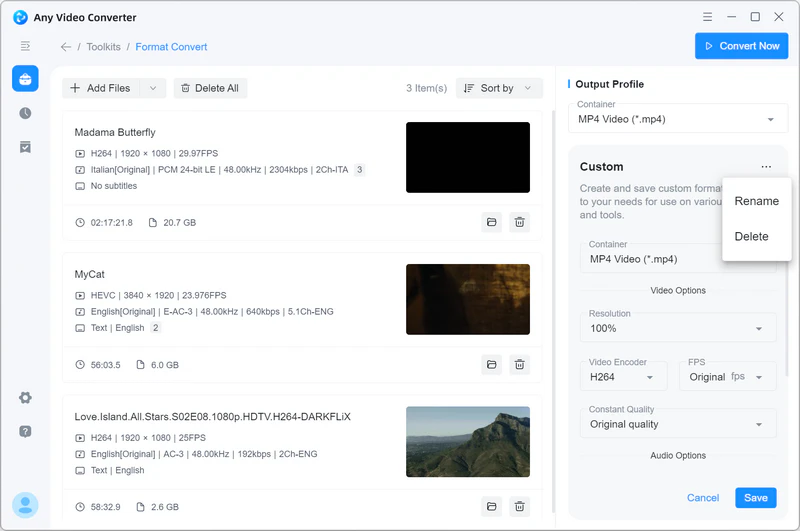Click the back arrow in breadcrumb

66,47
